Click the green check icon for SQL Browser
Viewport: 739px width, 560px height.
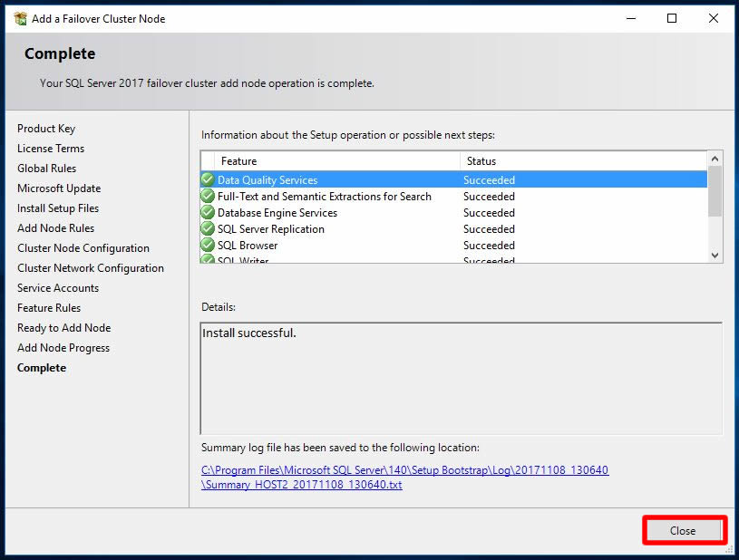point(208,246)
